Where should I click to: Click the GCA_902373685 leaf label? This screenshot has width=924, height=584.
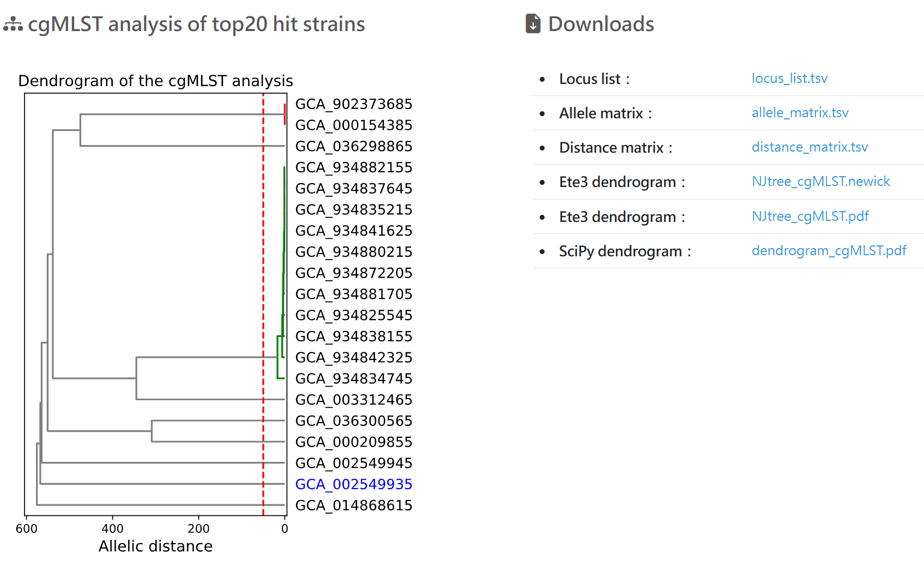coord(353,104)
